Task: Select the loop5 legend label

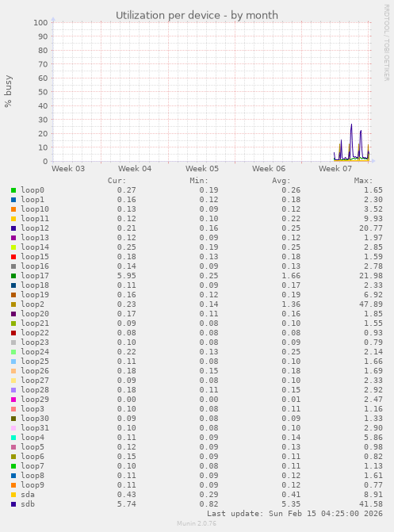Action: pos(33,447)
